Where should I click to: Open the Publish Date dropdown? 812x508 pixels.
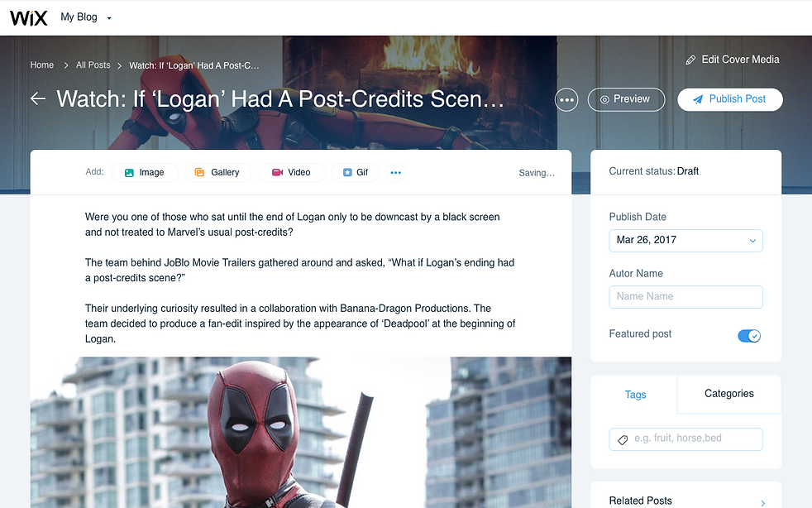(685, 241)
